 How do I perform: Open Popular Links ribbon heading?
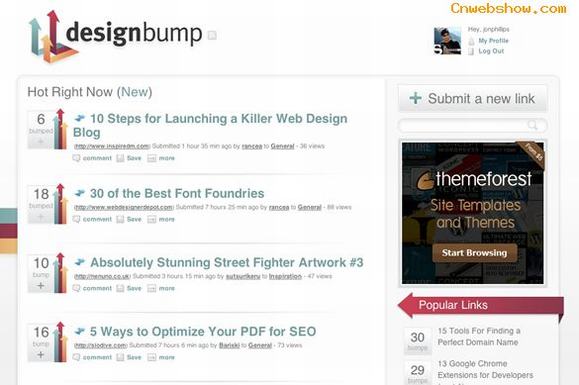(x=481, y=306)
